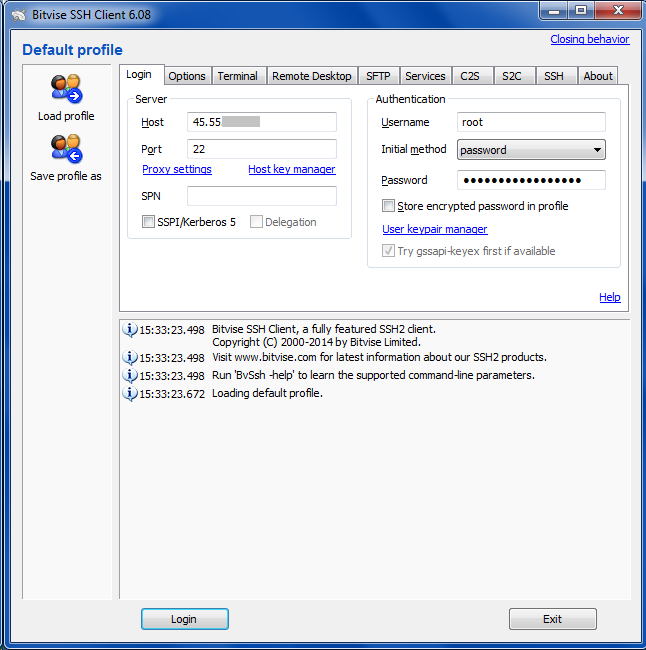This screenshot has width=646, height=650.
Task: Click the Exit button
Action: pos(553,619)
